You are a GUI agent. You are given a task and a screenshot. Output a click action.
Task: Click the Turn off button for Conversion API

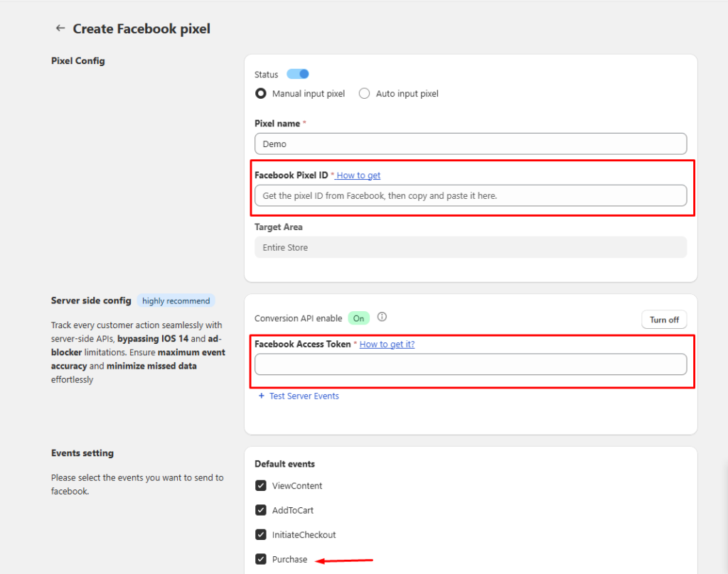(x=663, y=319)
